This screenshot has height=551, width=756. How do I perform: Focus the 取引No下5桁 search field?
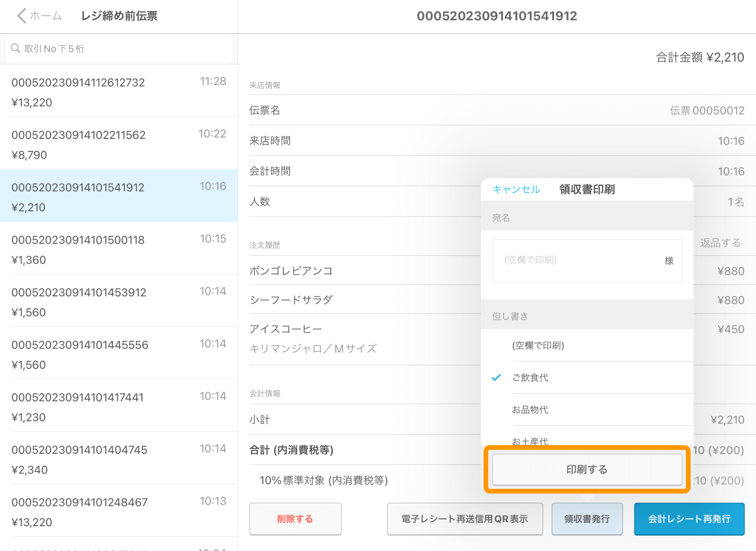click(119, 48)
